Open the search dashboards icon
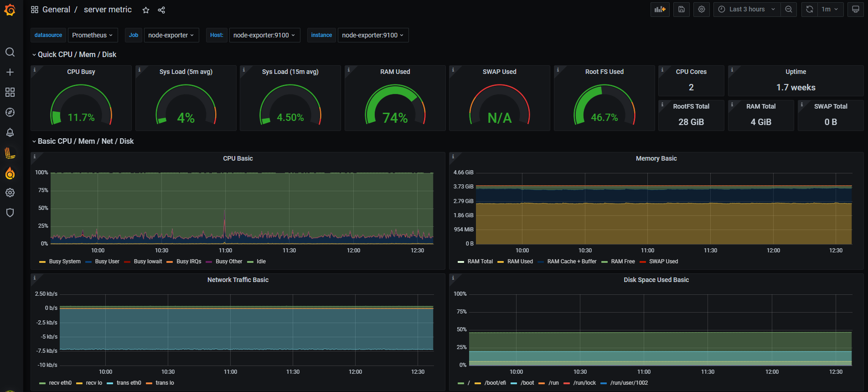 10,52
